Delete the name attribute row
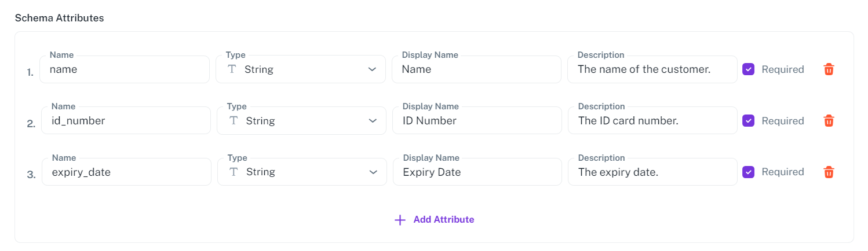This screenshot has width=868, height=251. pos(829,69)
